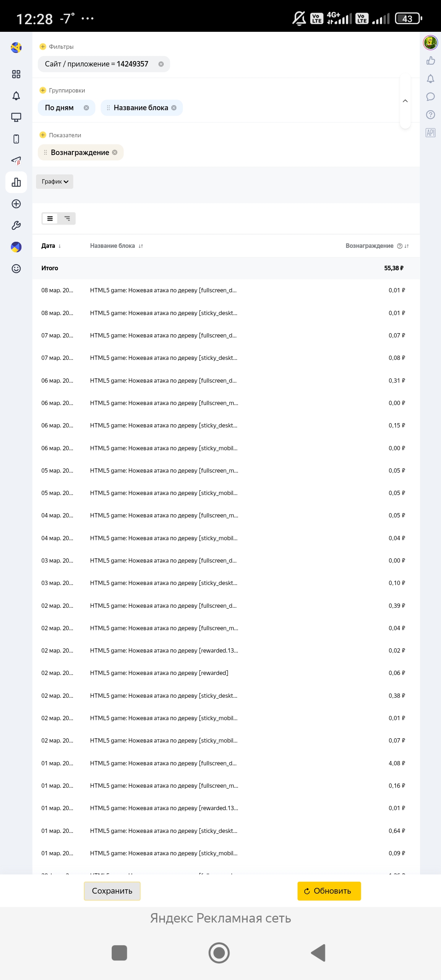Collapse the report settings panel chevron
The image size is (441, 980).
pyautogui.click(x=405, y=101)
